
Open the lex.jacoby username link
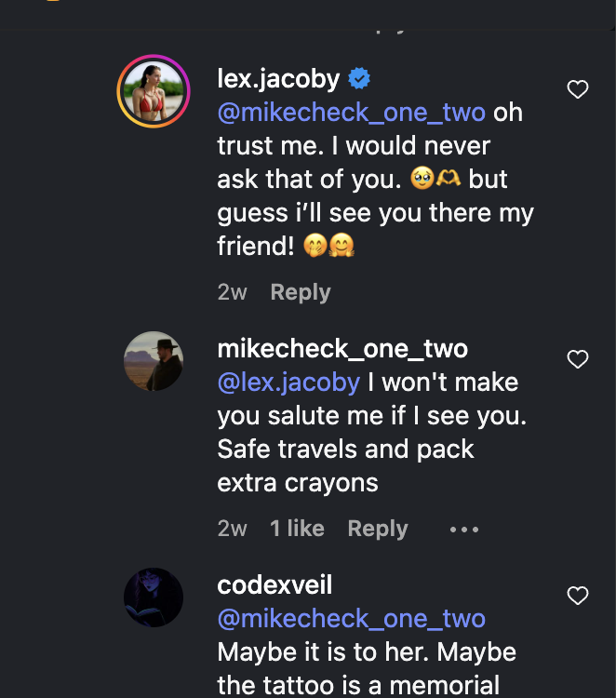tap(278, 79)
